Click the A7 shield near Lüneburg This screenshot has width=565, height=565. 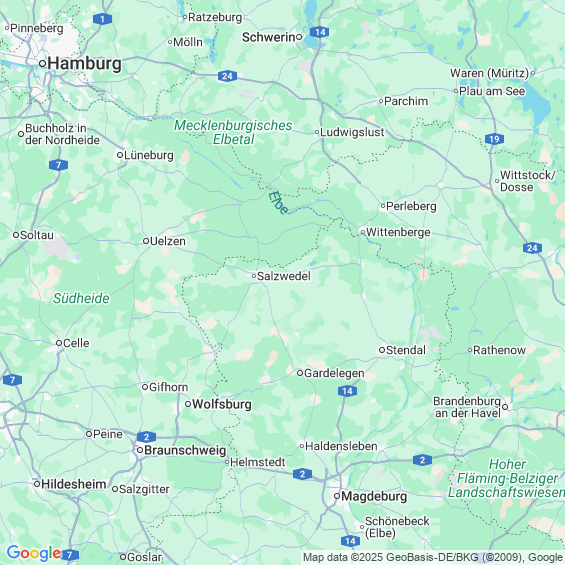coord(58,165)
